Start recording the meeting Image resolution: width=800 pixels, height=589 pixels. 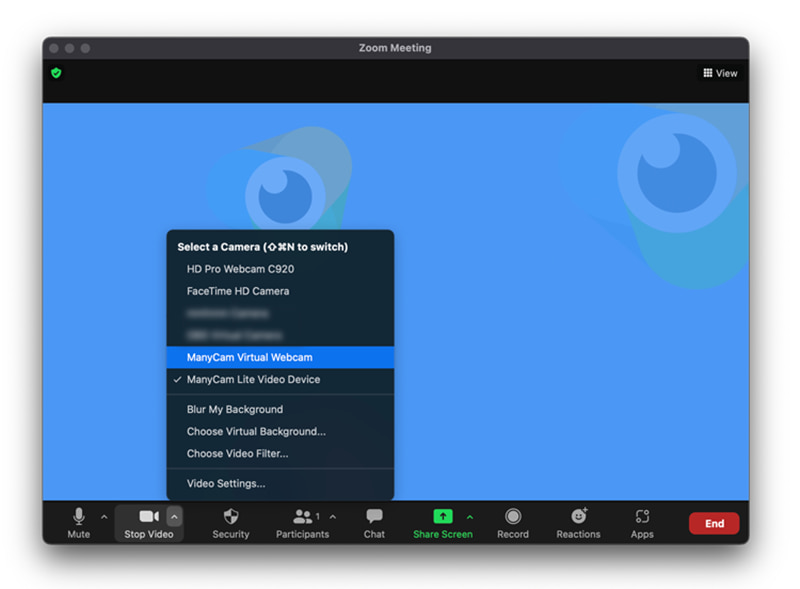click(513, 523)
